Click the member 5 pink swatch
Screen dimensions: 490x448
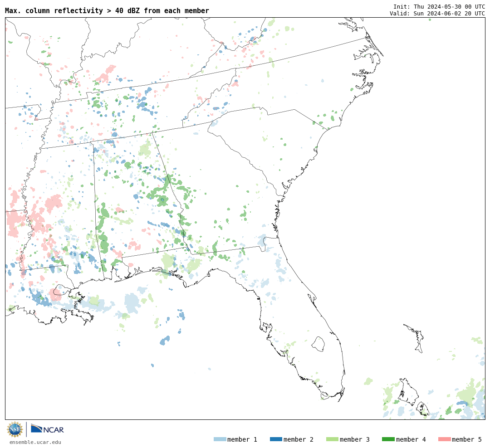pos(444,439)
